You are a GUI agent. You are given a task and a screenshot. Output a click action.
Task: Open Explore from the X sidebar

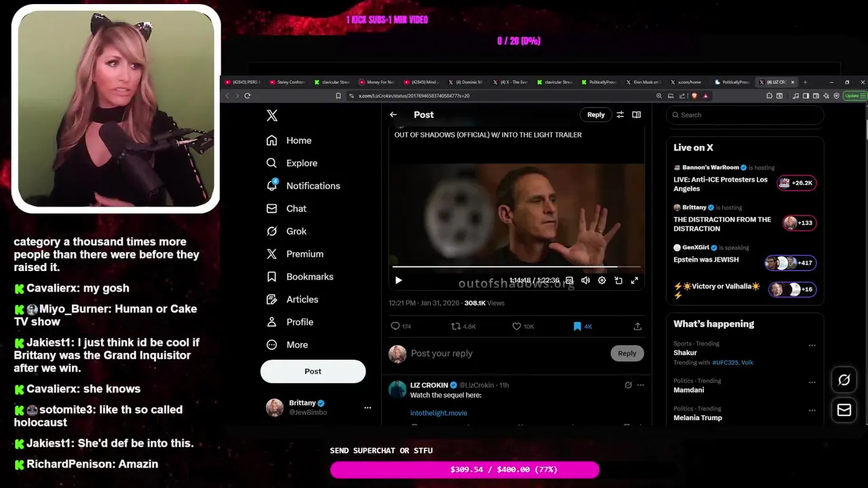click(x=292, y=163)
